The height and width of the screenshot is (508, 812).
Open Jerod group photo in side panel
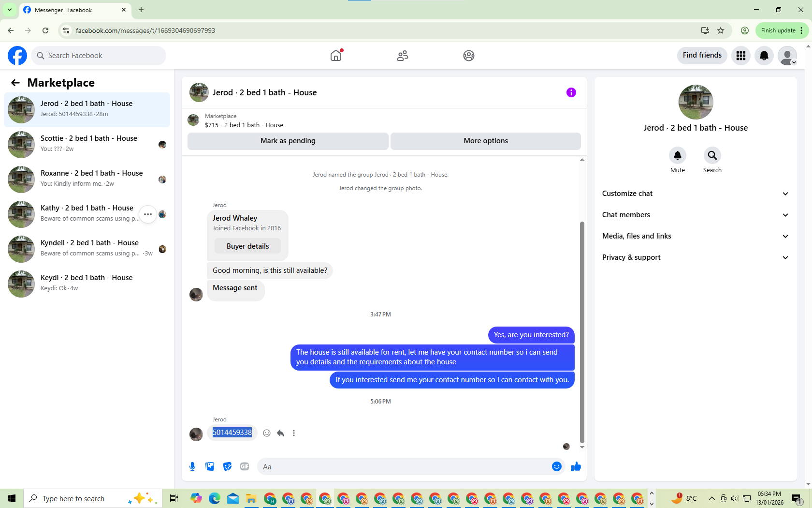[696, 102]
